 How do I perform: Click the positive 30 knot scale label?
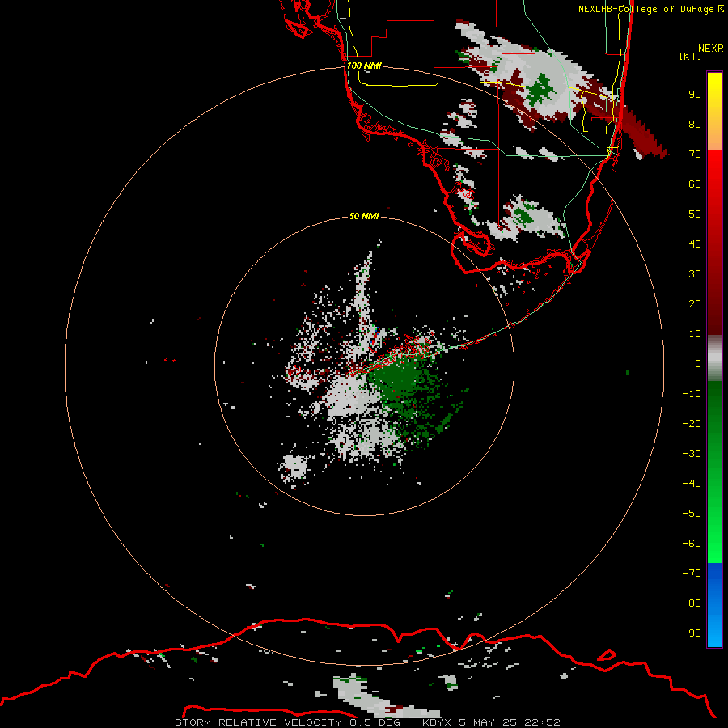[695, 274]
